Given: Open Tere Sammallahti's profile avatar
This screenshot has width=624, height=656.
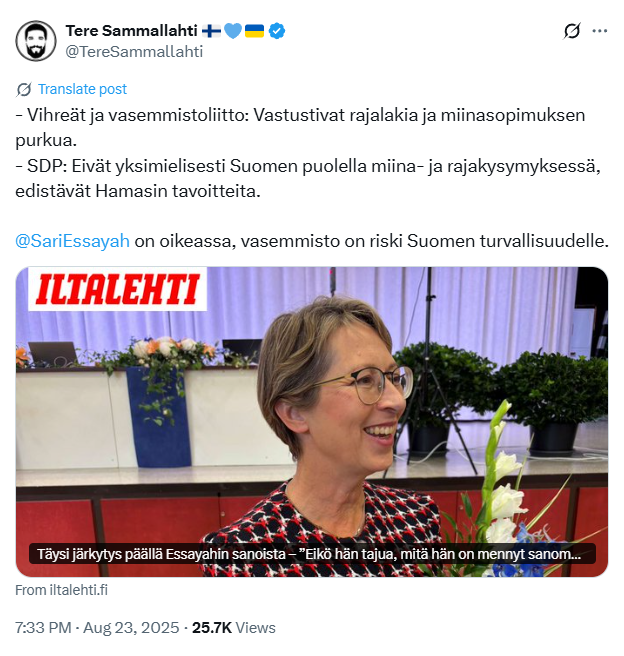Looking at the screenshot, I should (36, 41).
